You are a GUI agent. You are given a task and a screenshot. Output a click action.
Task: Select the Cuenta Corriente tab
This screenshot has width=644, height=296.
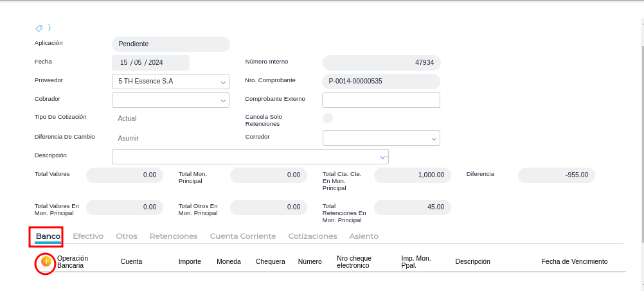tap(243, 236)
